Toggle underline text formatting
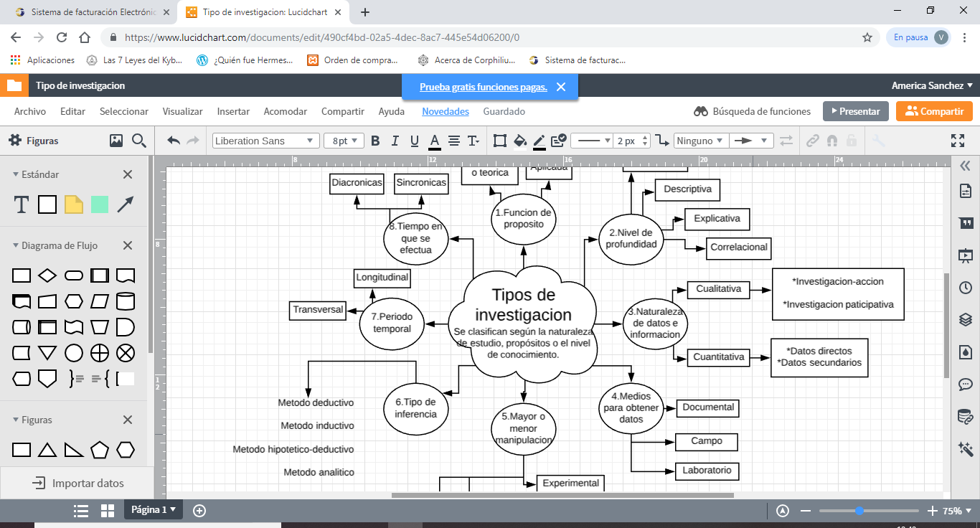 (414, 141)
